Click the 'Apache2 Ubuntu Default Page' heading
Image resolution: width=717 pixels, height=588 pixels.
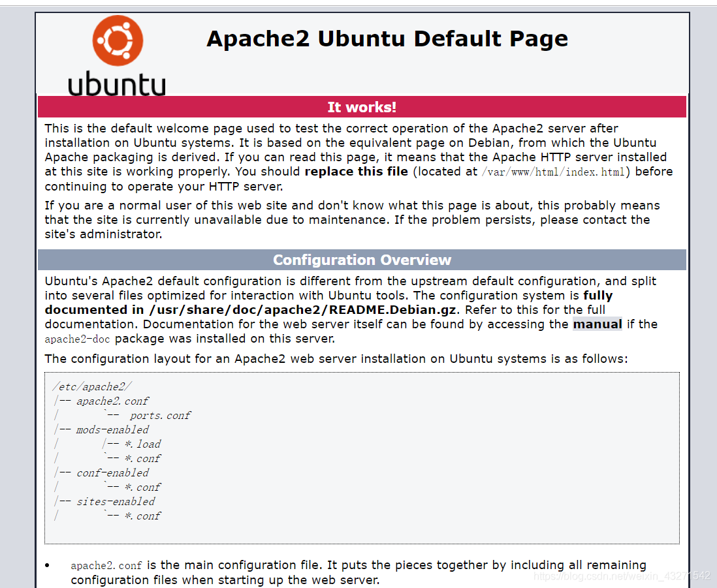coord(387,39)
